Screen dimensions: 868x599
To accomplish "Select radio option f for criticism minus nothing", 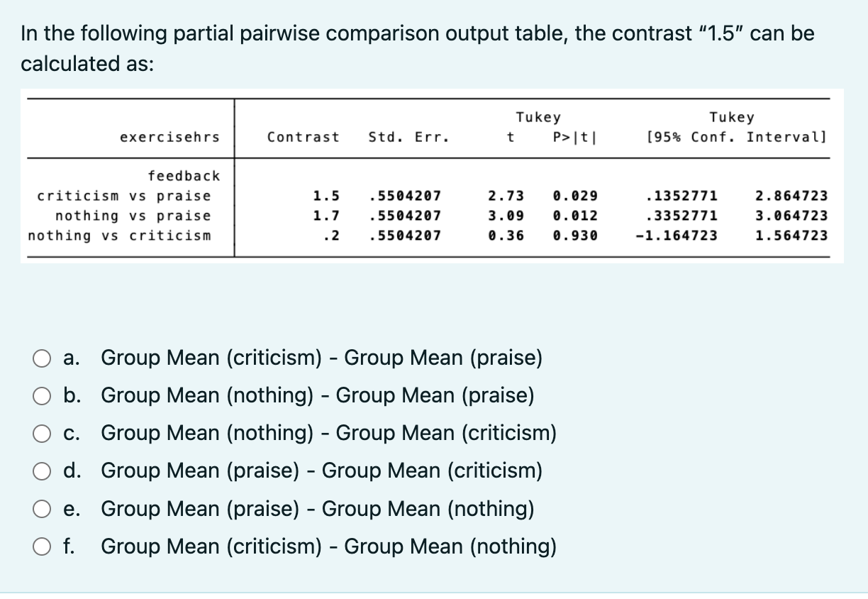I will click(40, 547).
